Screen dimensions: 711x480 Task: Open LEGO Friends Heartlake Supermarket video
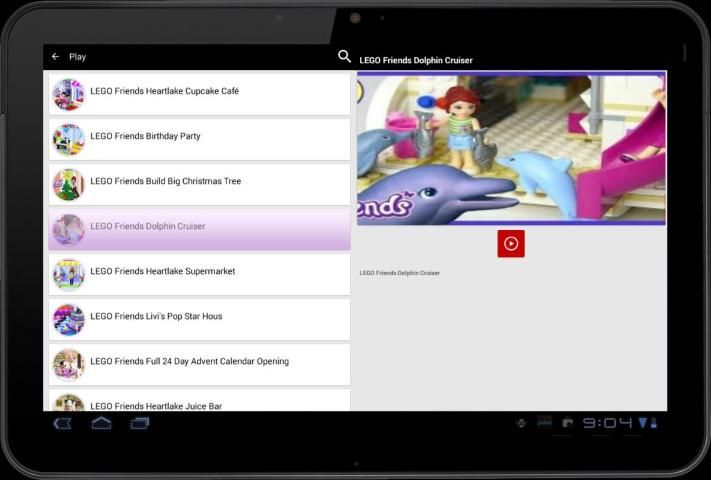click(x=200, y=272)
